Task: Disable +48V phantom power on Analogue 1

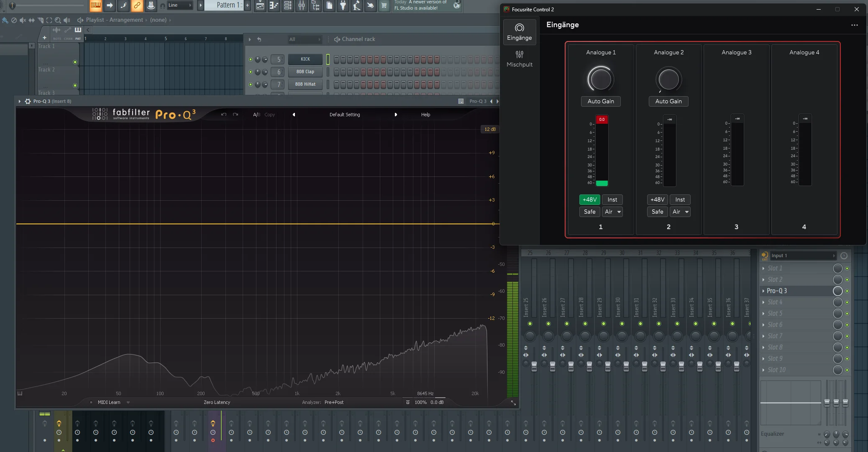Action: [590, 200]
